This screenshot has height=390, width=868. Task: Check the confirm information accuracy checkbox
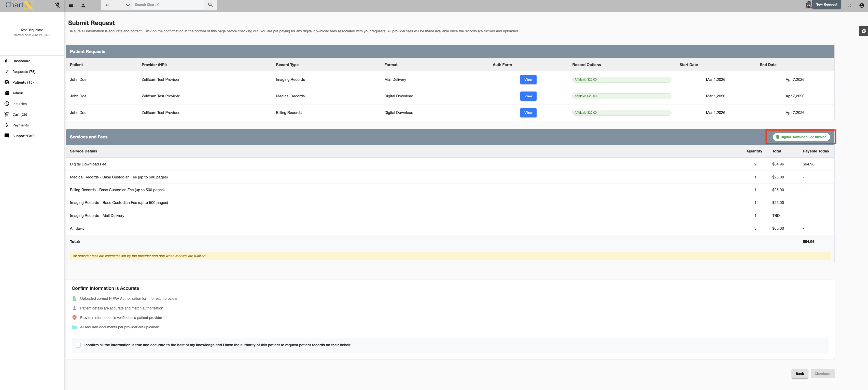pos(78,345)
